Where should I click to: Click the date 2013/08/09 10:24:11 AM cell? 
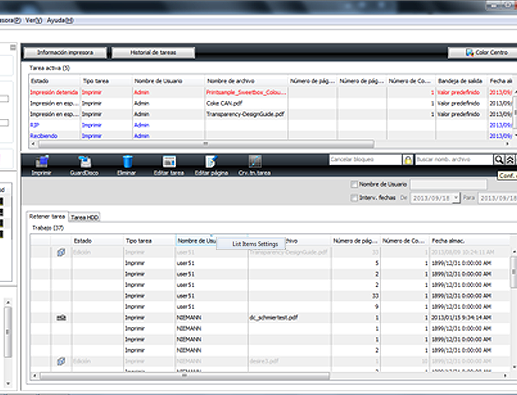[463, 252]
